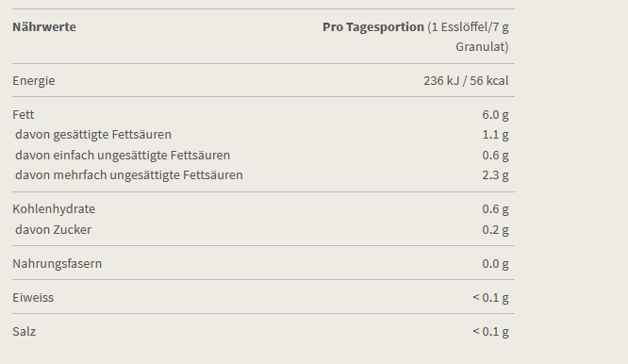This screenshot has height=364, width=628.
Task: Select the 1.1 g saturated fat value
Action: coord(495,135)
